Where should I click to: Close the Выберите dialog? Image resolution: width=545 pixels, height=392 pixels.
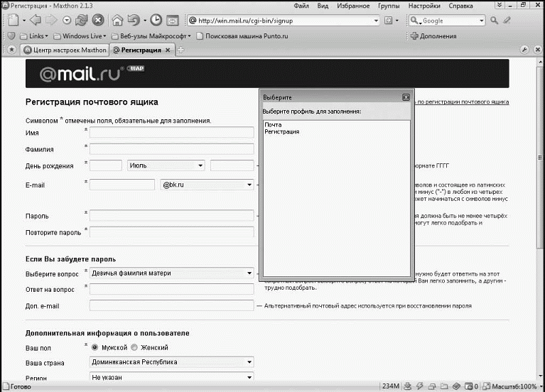point(406,97)
